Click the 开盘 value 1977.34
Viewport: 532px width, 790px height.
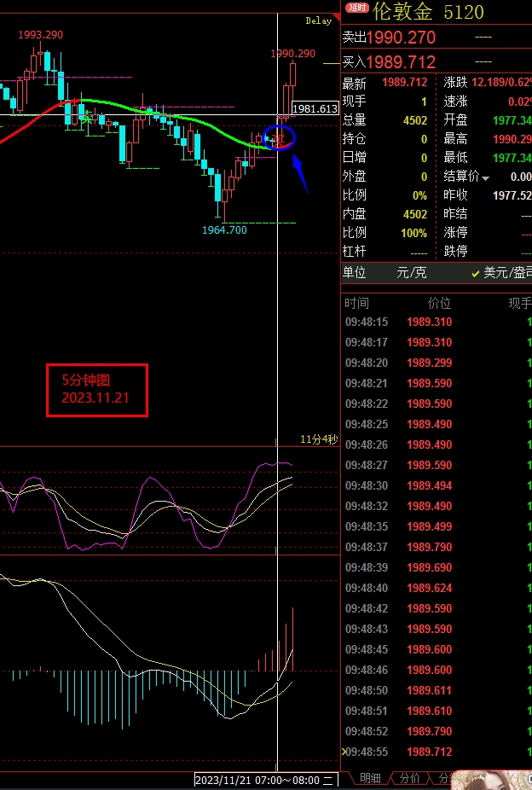click(512, 120)
